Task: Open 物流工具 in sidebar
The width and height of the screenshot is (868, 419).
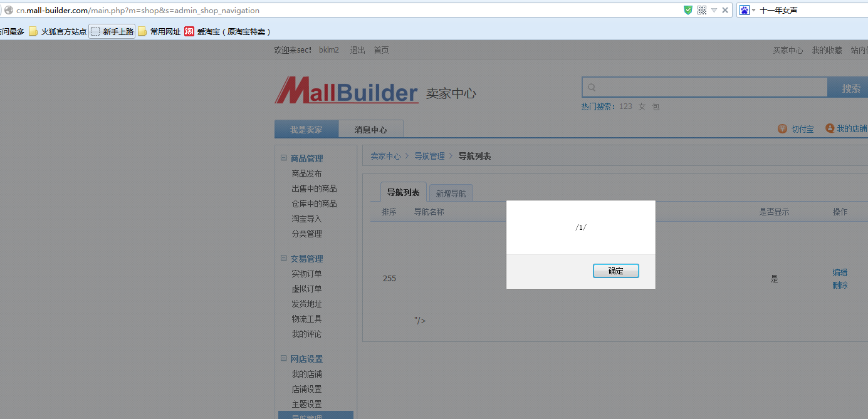Action: tap(306, 319)
